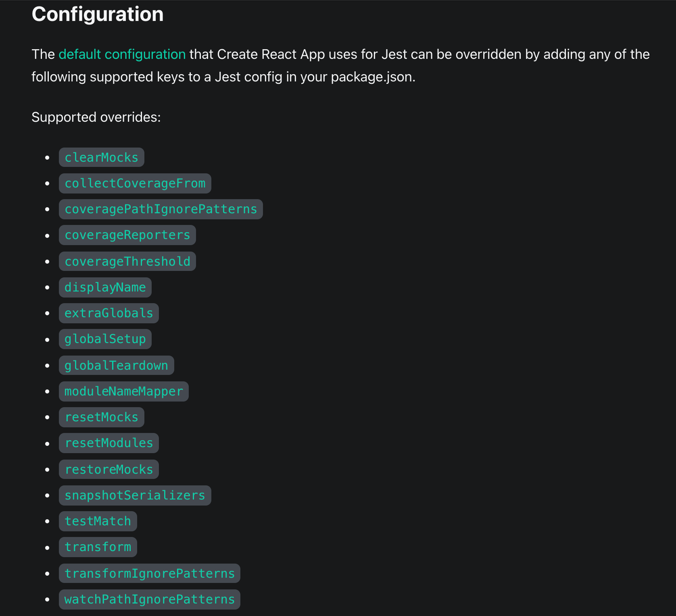Image resolution: width=676 pixels, height=616 pixels.
Task: Select the coverageReporters link
Action: [x=127, y=235]
